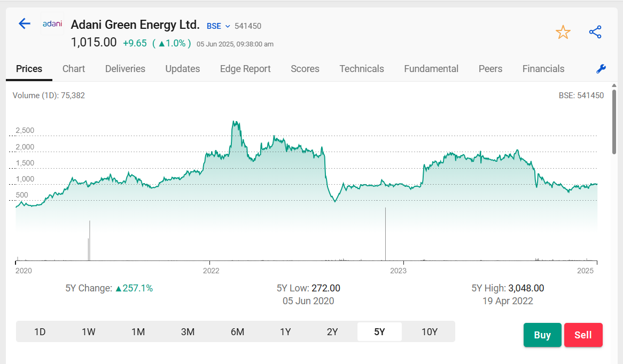This screenshot has width=623, height=364.
Task: Share this stock page
Action: [595, 32]
